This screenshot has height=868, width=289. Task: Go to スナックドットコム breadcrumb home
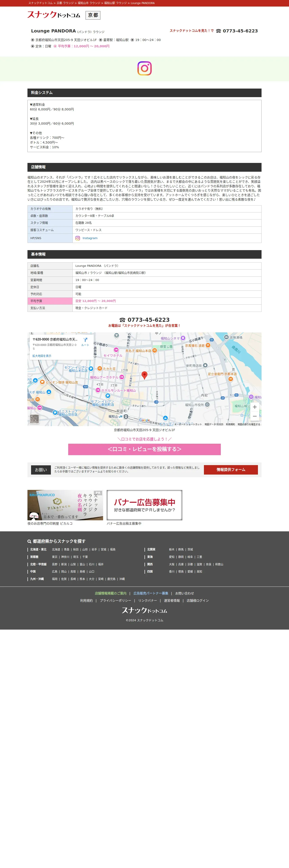40,3
